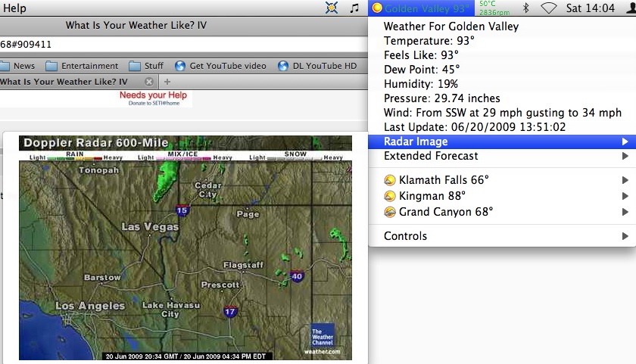Viewport: 636px width, 364px height.
Task: Click the Weather Channel logo on radar
Action: coord(322,336)
